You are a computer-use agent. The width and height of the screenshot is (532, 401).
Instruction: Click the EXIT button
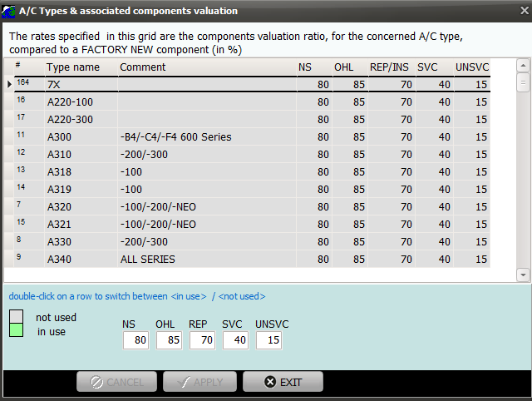pos(283,382)
